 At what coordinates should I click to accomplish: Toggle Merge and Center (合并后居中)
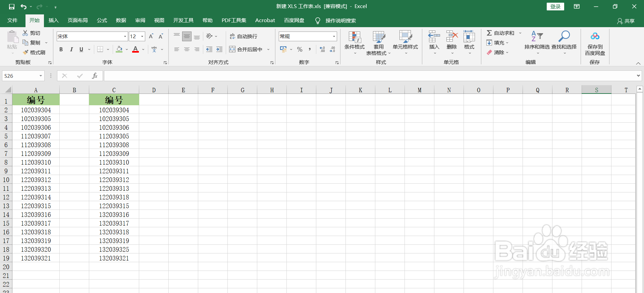pyautogui.click(x=246, y=49)
